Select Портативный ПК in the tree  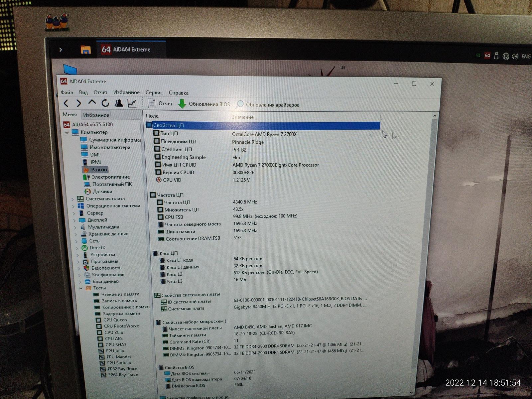[x=108, y=184]
